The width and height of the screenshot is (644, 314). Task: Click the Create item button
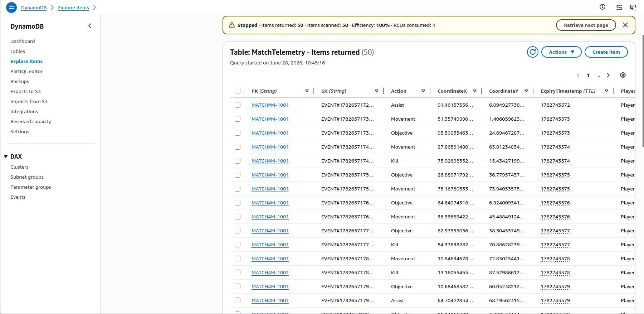606,52
